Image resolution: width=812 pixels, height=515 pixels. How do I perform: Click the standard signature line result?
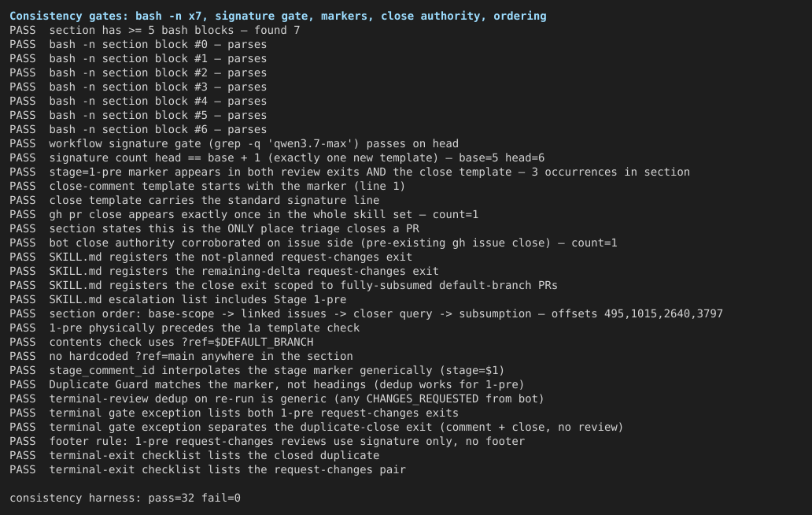194,200
